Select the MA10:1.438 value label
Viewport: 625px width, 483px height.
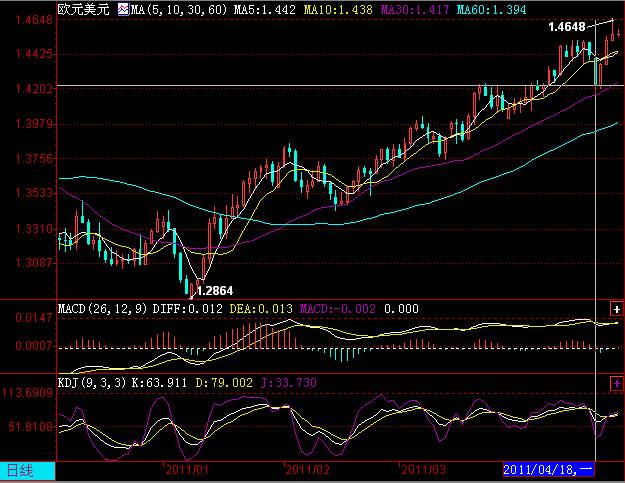point(338,10)
